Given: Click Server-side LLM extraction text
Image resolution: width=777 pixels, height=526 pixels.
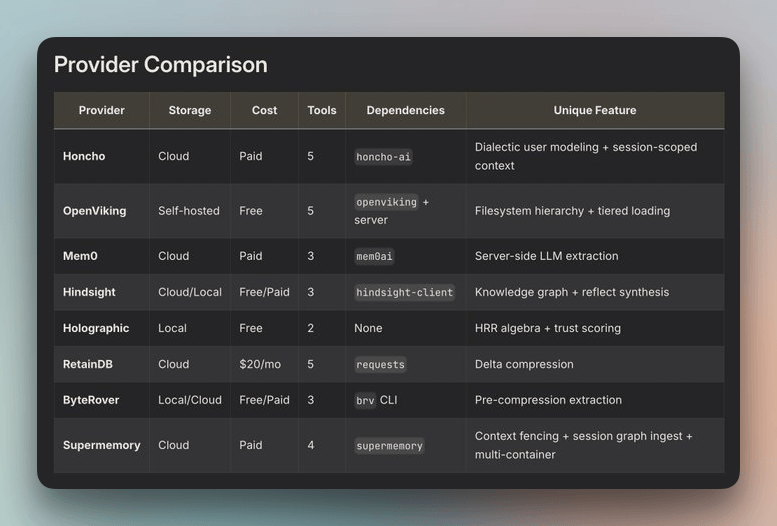Looking at the screenshot, I should click(x=547, y=256).
